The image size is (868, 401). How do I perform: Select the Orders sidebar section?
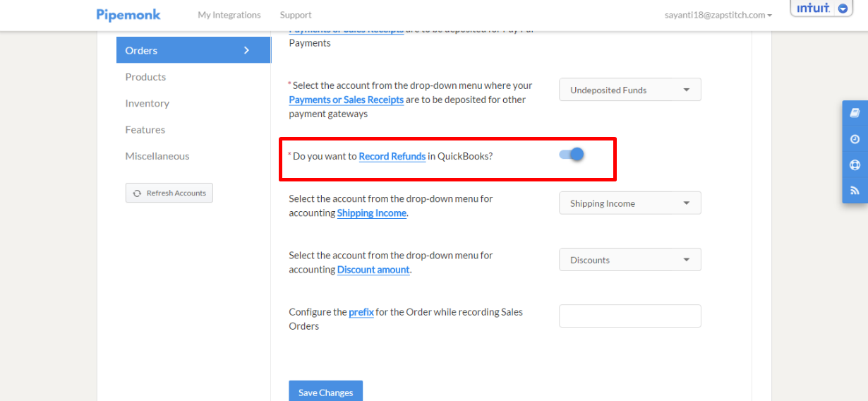pos(193,50)
